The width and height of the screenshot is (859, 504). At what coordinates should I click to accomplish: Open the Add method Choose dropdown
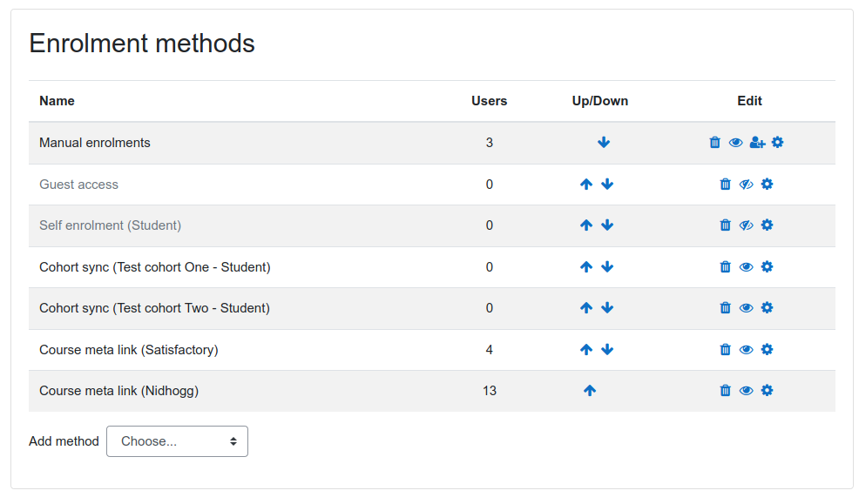pyautogui.click(x=177, y=441)
